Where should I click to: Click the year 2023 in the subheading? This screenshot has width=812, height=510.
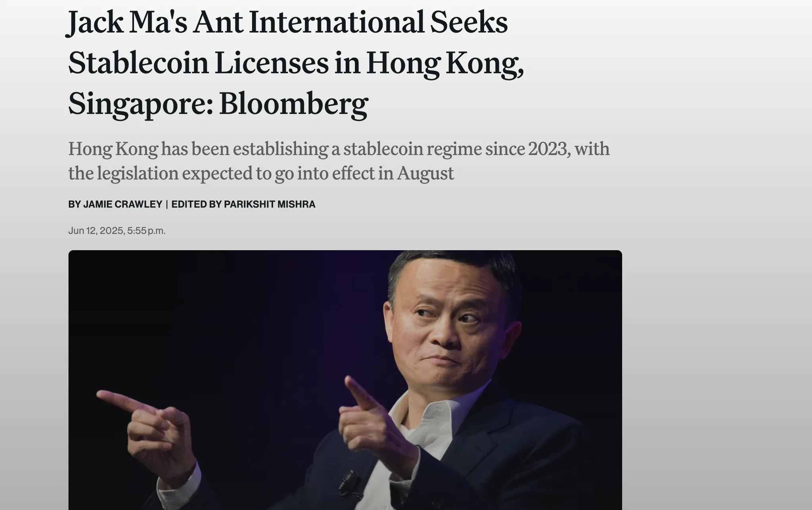(549, 149)
